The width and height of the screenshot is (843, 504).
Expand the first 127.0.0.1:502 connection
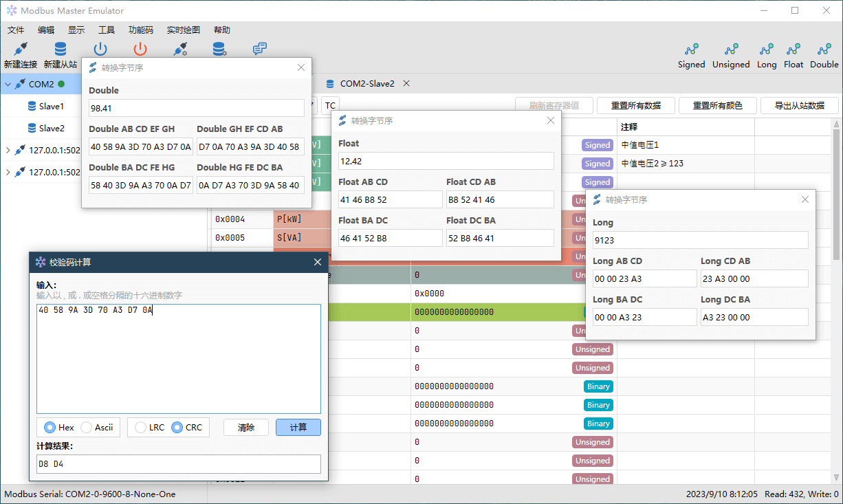coord(8,150)
